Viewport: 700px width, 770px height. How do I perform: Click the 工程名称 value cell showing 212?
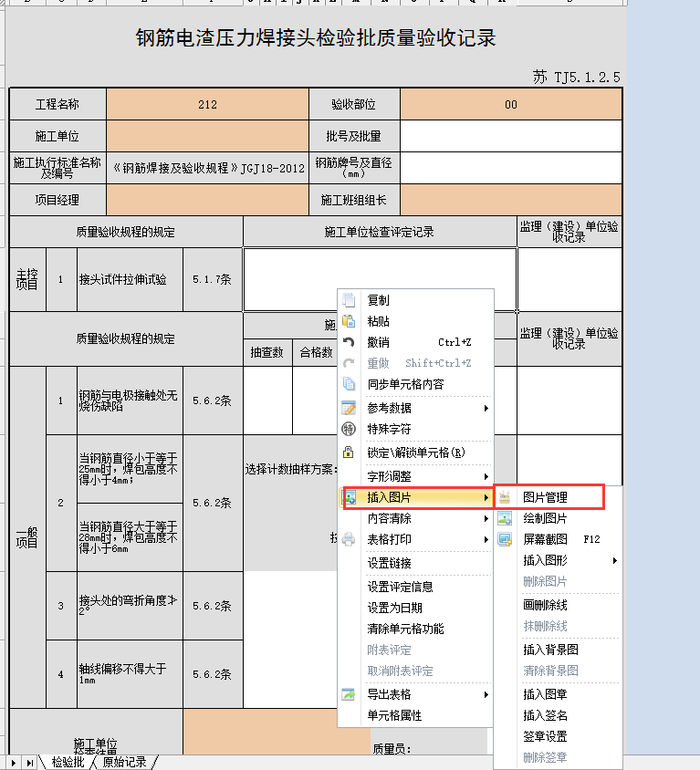pyautogui.click(x=207, y=105)
